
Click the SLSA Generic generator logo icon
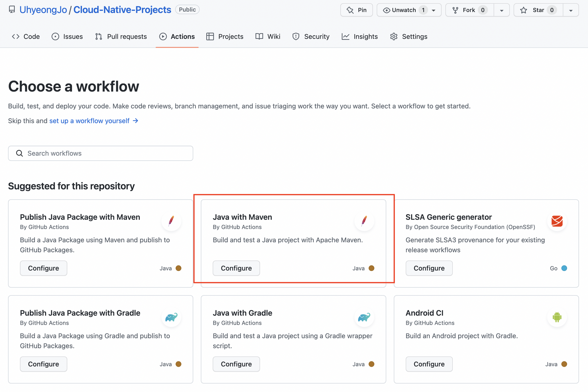tap(557, 221)
